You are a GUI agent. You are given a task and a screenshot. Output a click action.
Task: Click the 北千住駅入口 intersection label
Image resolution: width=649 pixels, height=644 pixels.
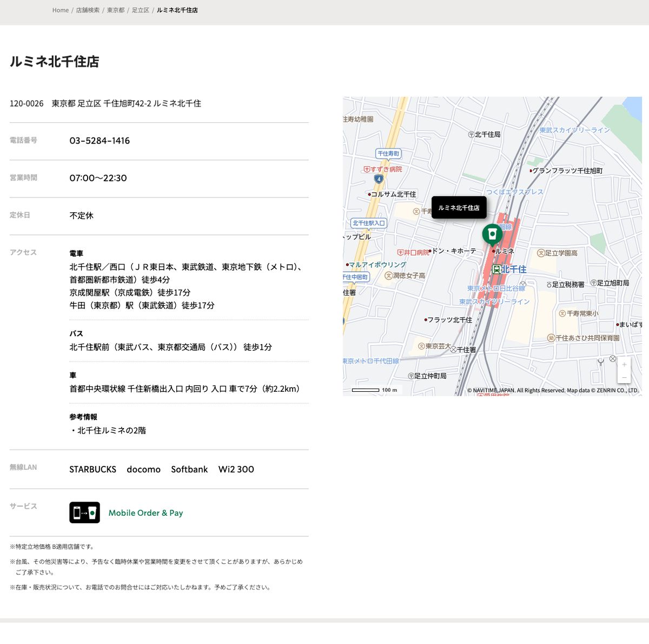click(369, 223)
